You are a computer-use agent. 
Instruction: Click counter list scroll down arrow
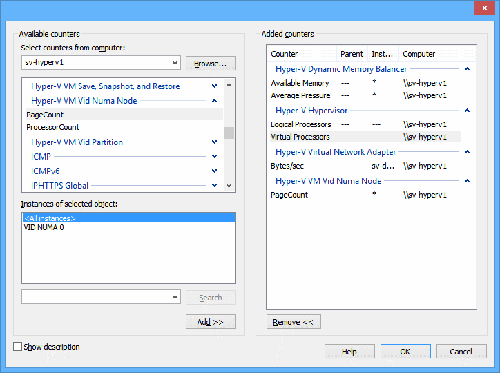tap(229, 185)
